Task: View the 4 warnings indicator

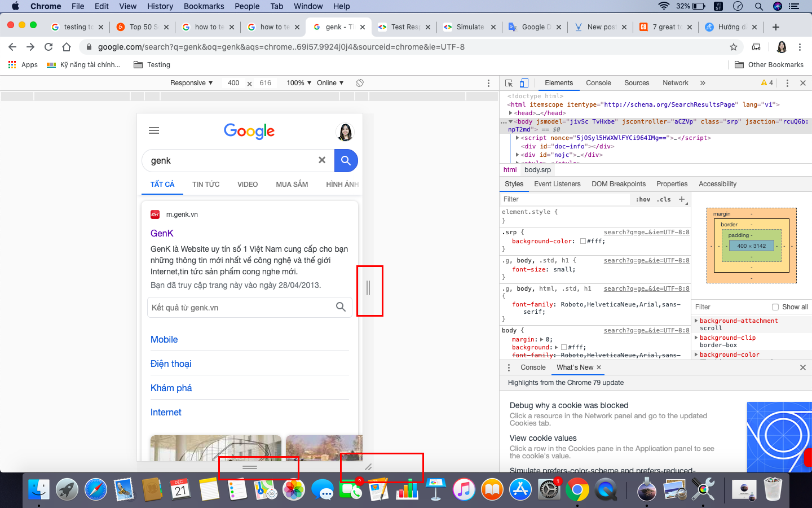Action: (x=767, y=83)
